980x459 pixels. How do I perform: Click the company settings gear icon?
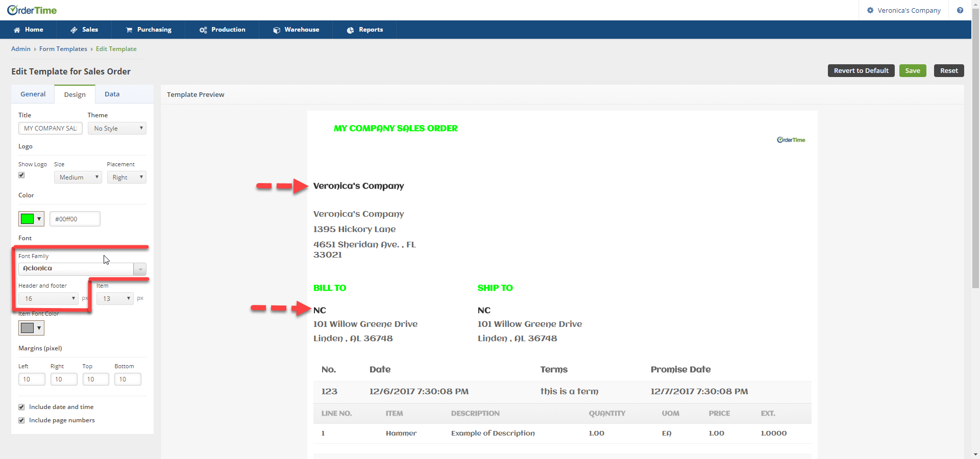tap(870, 10)
